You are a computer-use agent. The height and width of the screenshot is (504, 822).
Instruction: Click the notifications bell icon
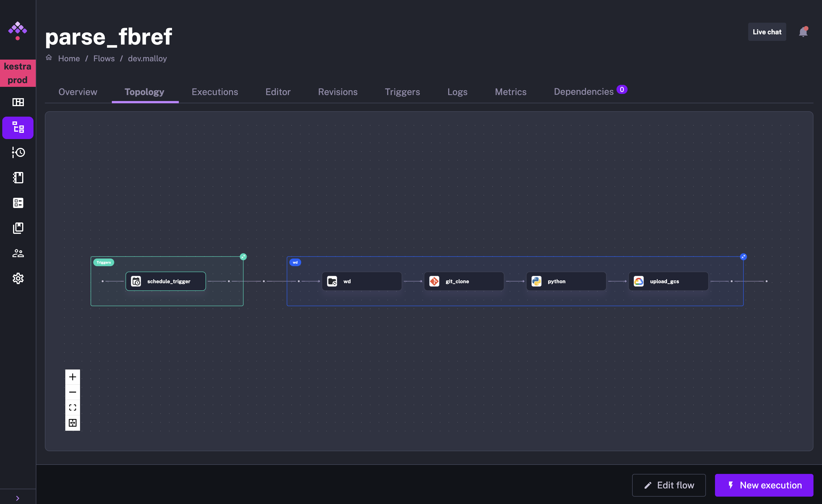803,32
